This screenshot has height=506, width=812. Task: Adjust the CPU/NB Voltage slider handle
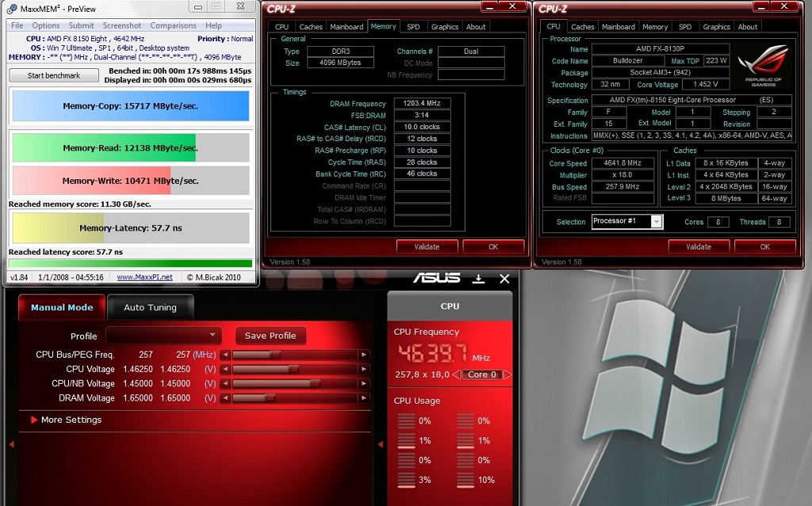316,384
